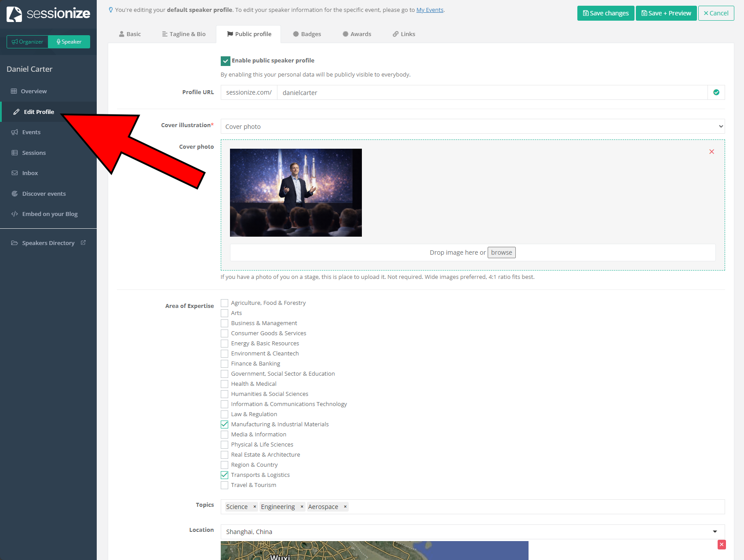Viewport: 744px width, 560px height.
Task: Click the Sessionize logo icon
Action: 15,14
